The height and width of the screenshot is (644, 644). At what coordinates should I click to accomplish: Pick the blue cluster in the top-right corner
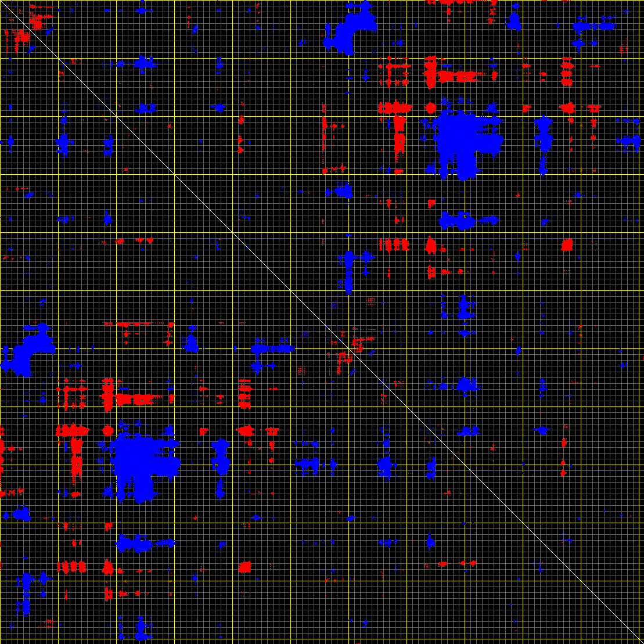click(x=592, y=27)
